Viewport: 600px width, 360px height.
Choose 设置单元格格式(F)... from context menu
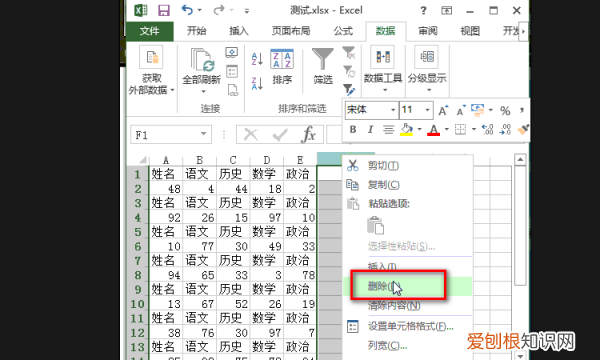[408, 326]
